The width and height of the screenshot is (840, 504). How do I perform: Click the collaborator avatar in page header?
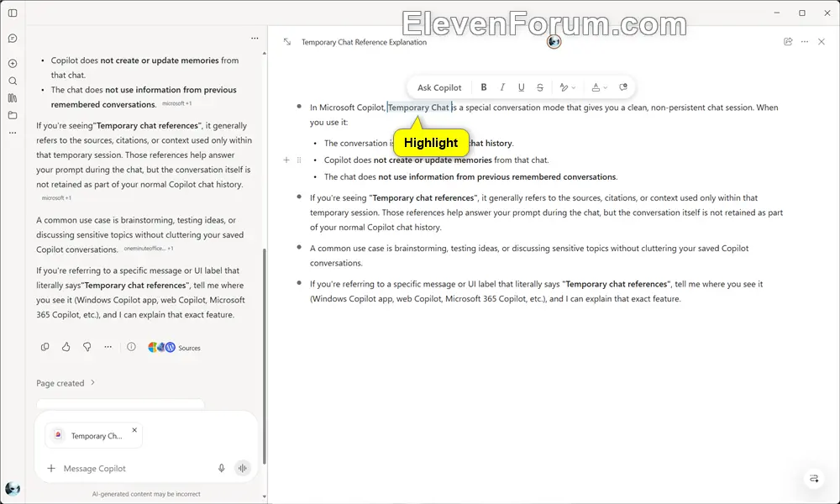tap(554, 41)
